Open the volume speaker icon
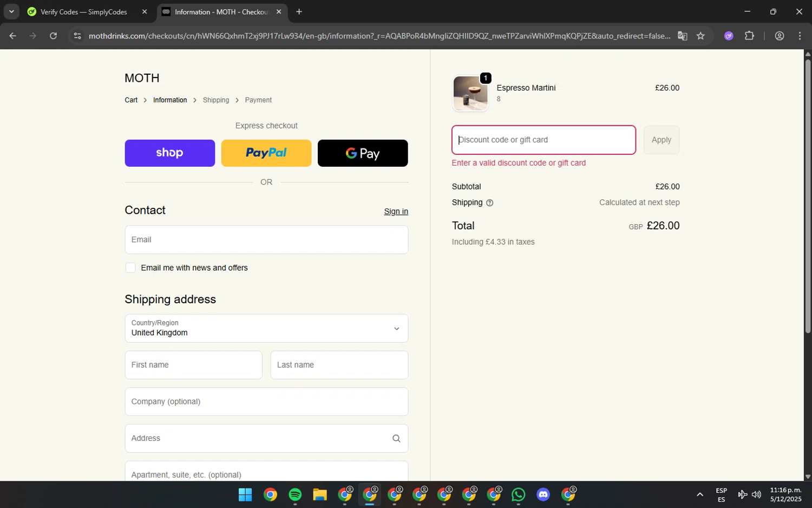The width and height of the screenshot is (812, 508). click(x=756, y=494)
